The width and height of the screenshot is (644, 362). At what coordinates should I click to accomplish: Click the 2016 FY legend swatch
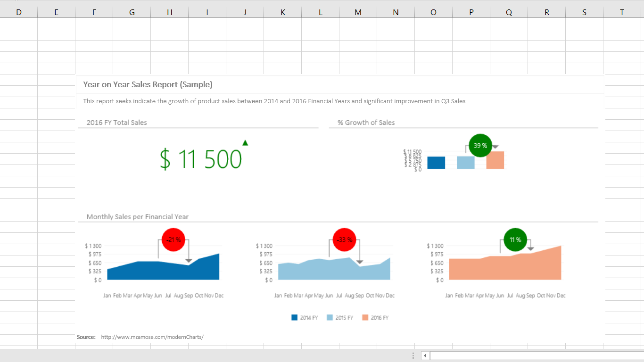point(365,318)
